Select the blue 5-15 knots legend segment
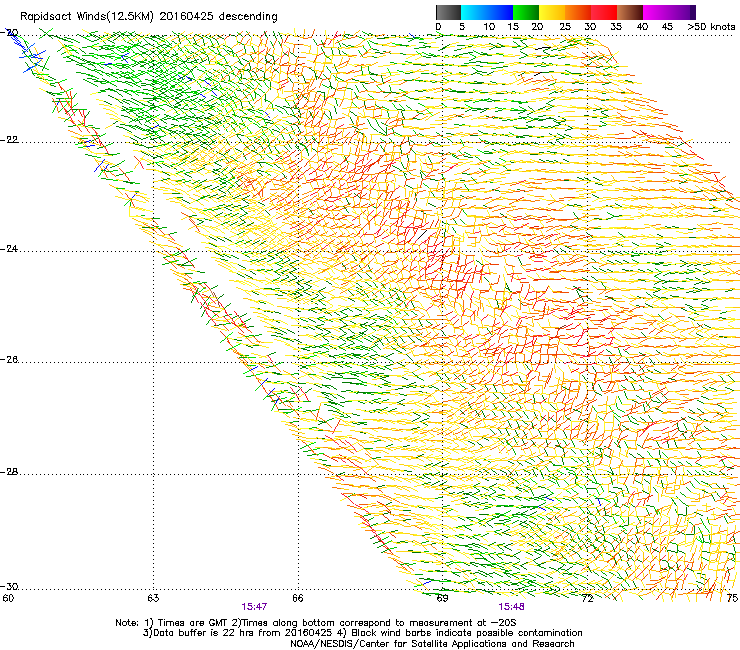Screen dimensions: 740x650 pyautogui.click(x=487, y=12)
